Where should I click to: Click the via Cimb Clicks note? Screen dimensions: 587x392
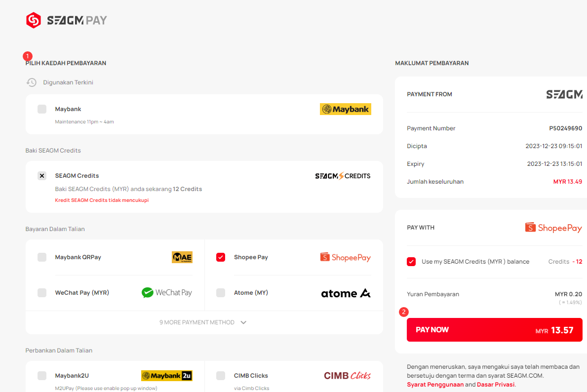point(252,388)
